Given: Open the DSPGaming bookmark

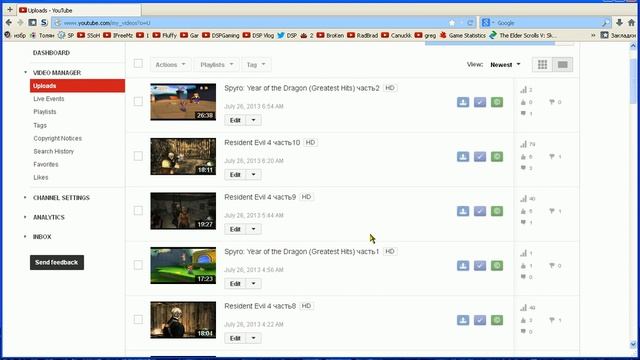Looking at the screenshot, I should coord(221,36).
